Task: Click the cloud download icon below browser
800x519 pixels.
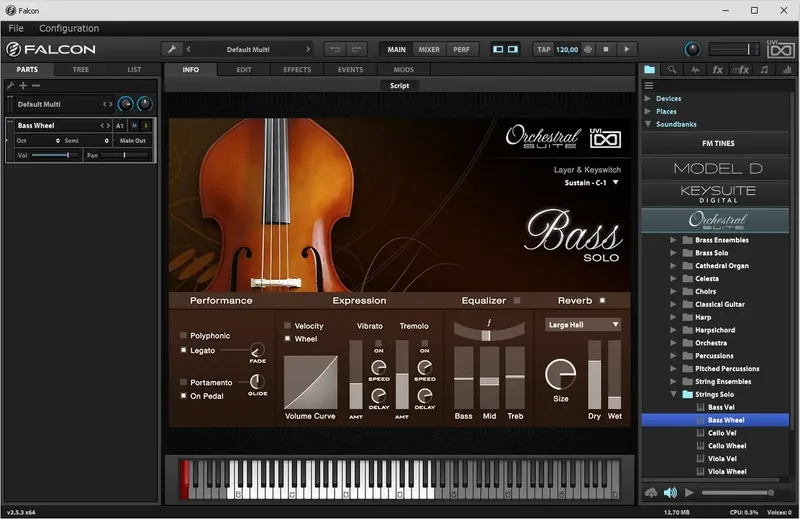Action: click(x=651, y=492)
